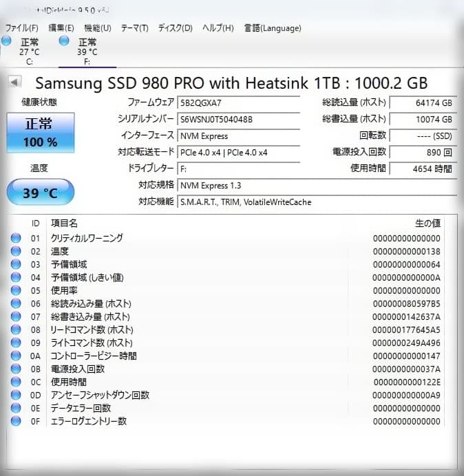Screen dimensions: 464x476
Task: Click raw value 00000000000138
Action: click(407, 251)
